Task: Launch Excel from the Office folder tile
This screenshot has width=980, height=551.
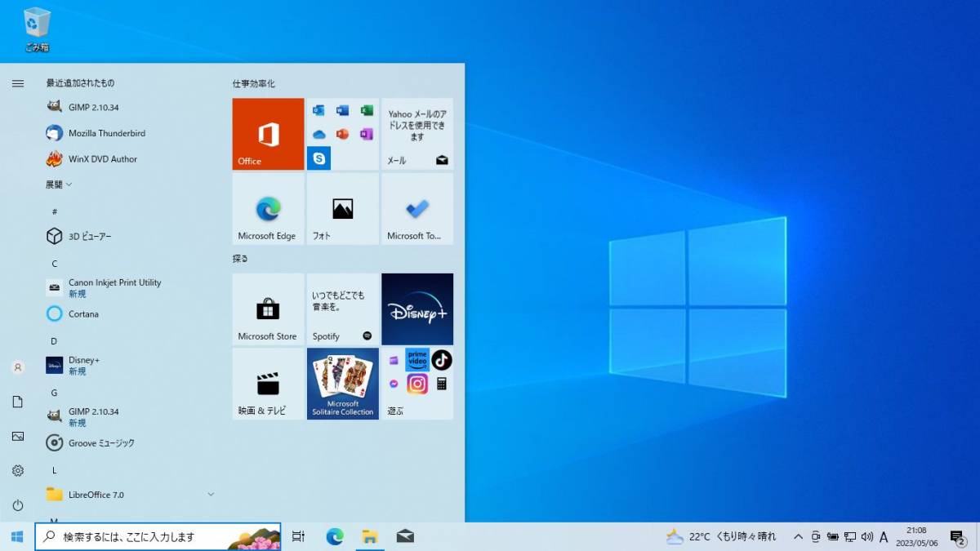Action: [x=367, y=110]
